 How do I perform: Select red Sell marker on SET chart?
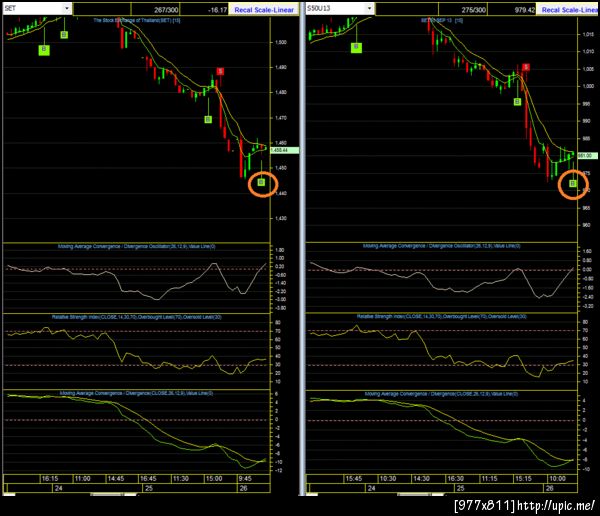pos(220,71)
